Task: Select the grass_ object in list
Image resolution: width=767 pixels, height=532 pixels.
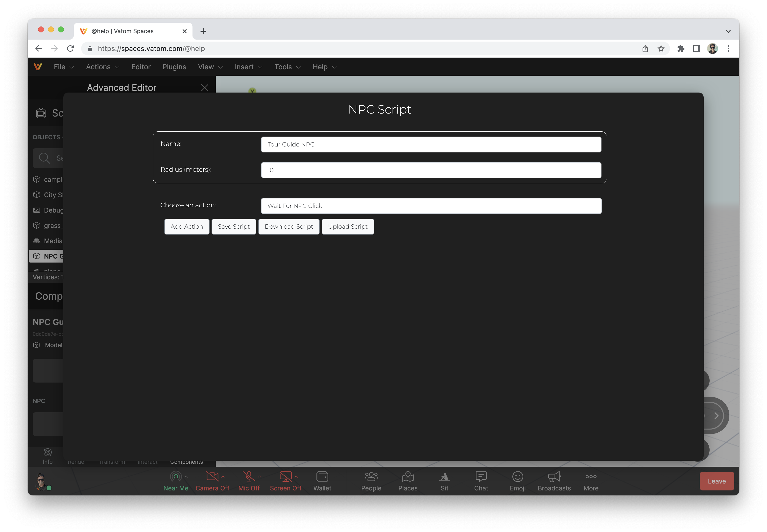Action: pyautogui.click(x=48, y=225)
